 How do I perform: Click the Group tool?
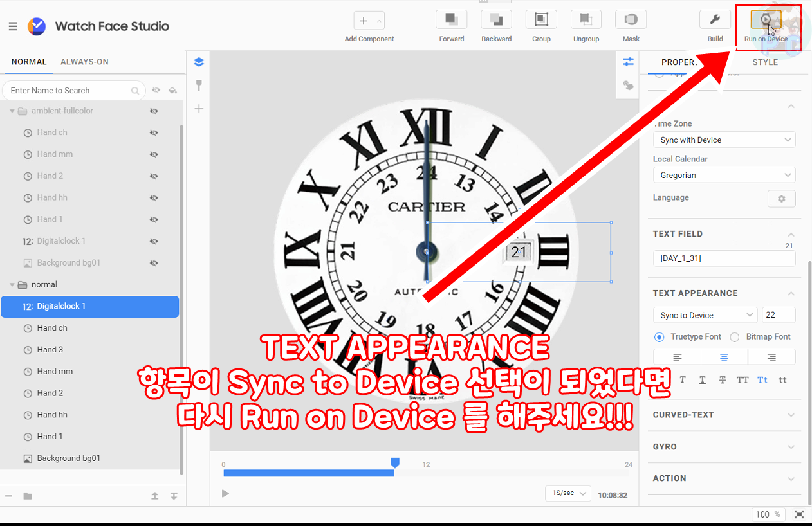click(541, 20)
